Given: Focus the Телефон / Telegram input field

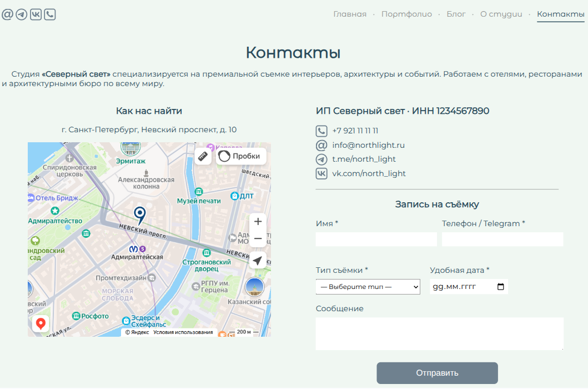Looking at the screenshot, I should [x=502, y=239].
